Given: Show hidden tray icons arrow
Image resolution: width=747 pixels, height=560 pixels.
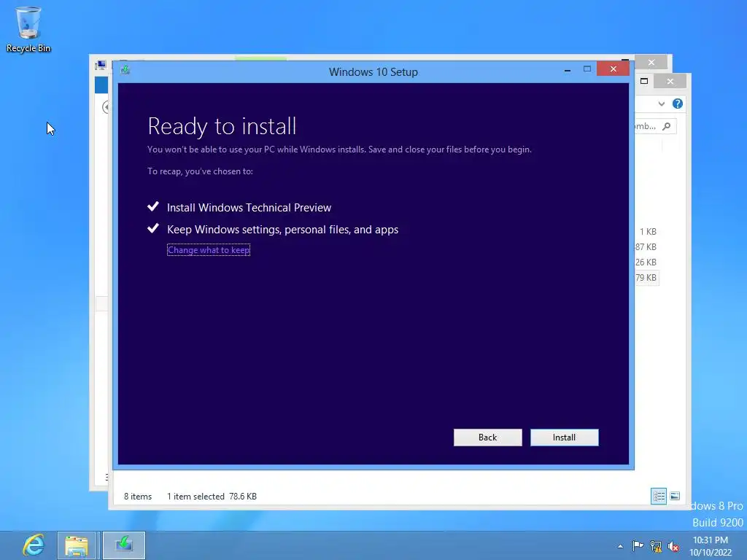Looking at the screenshot, I should click(620, 546).
